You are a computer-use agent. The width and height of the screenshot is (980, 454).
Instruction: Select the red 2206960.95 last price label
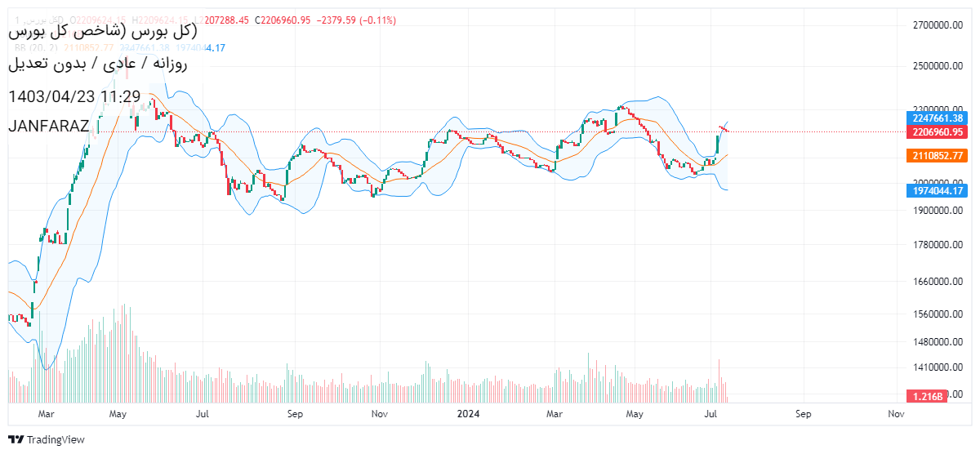(937, 131)
